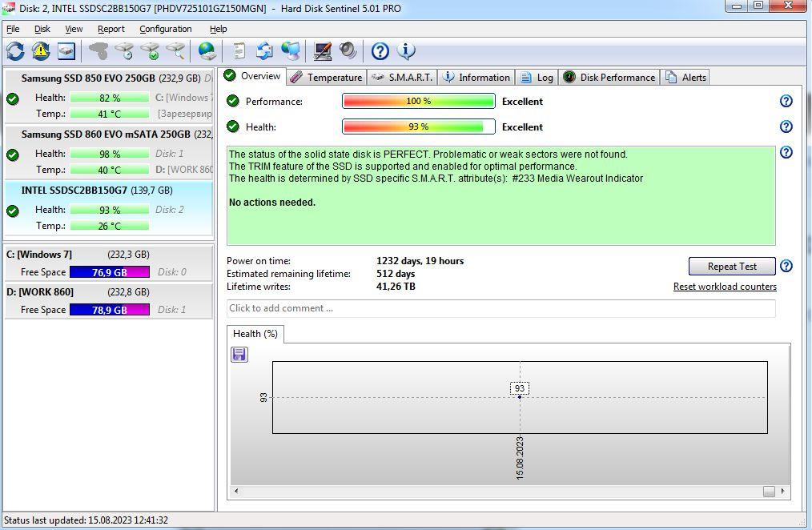Screen dimensions: 812x530
Task: Click the help icon beside Performance row
Action: (x=786, y=101)
